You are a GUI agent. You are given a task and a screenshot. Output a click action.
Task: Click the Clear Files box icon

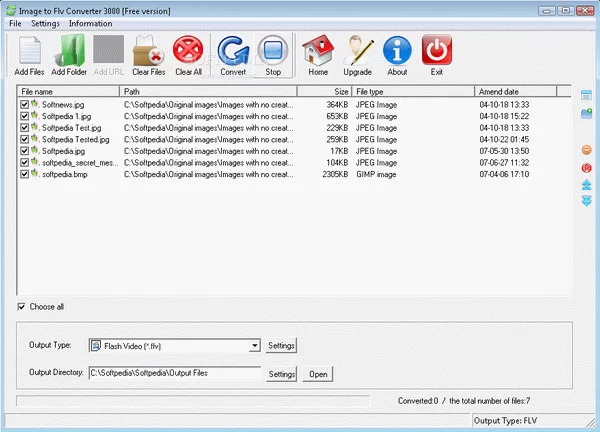tap(148, 50)
